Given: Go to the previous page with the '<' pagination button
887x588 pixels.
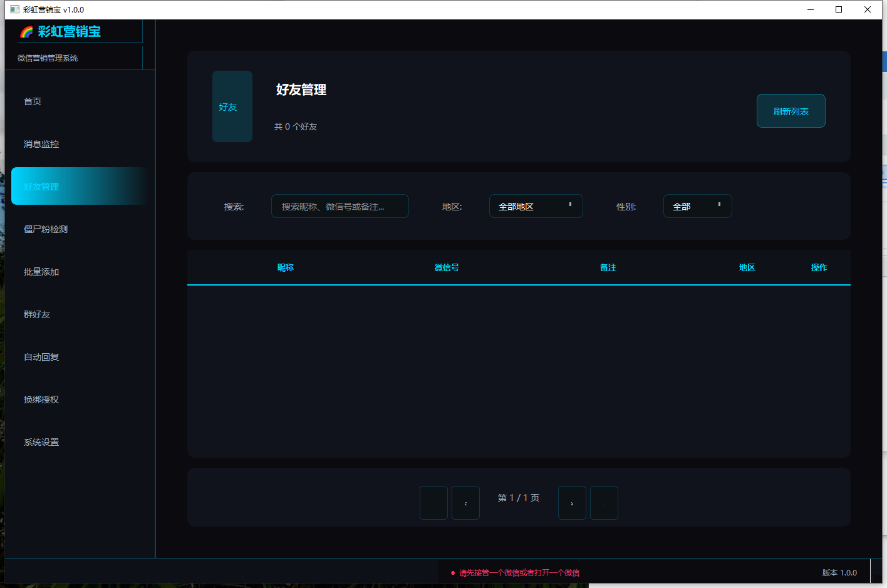Looking at the screenshot, I should point(465,503).
